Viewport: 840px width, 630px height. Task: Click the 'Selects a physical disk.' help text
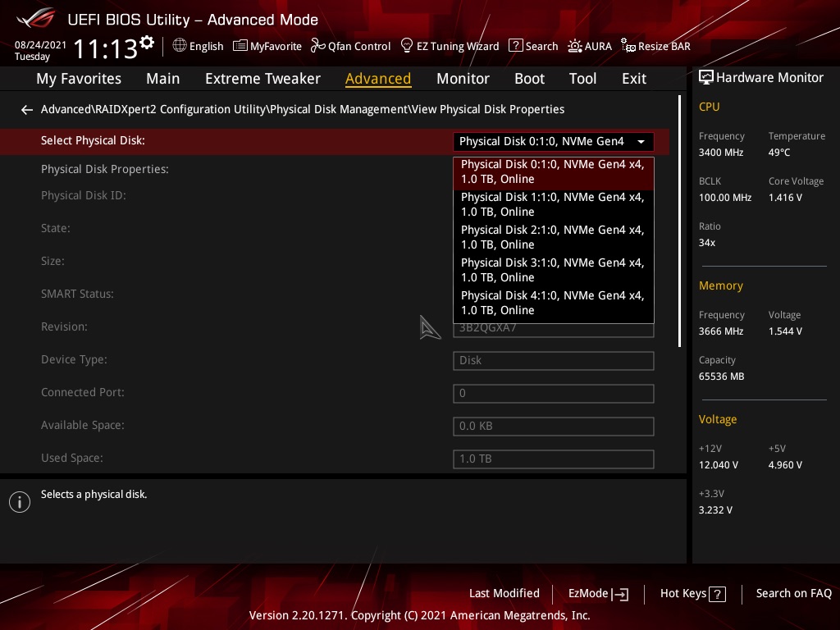pyautogui.click(x=94, y=495)
